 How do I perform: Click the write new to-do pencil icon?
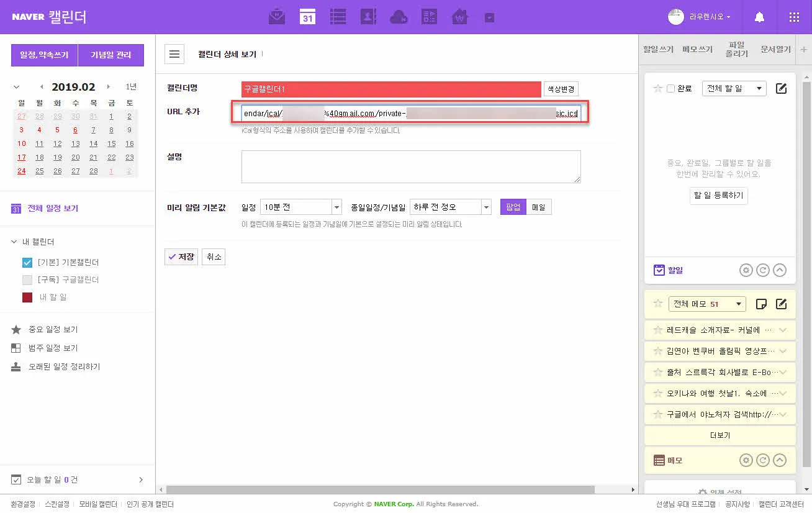point(782,89)
